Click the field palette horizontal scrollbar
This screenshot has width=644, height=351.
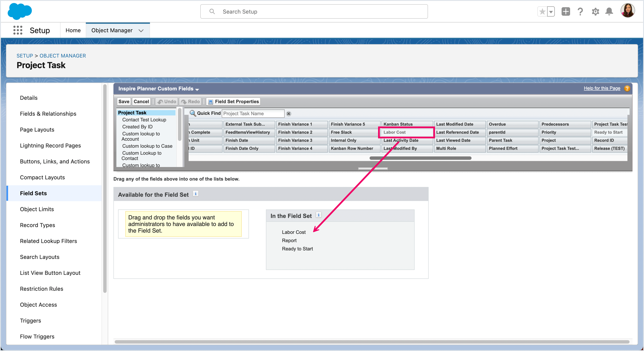coord(420,158)
